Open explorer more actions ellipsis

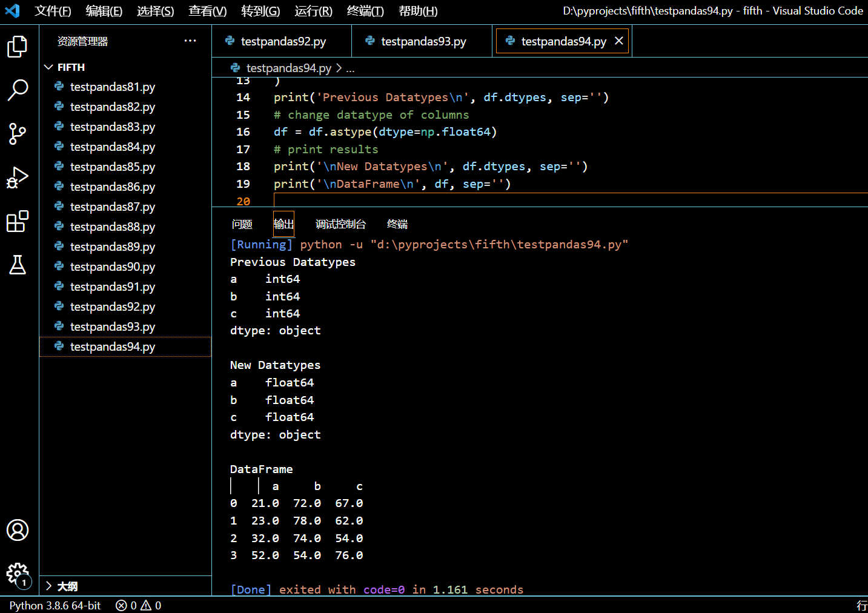point(190,41)
